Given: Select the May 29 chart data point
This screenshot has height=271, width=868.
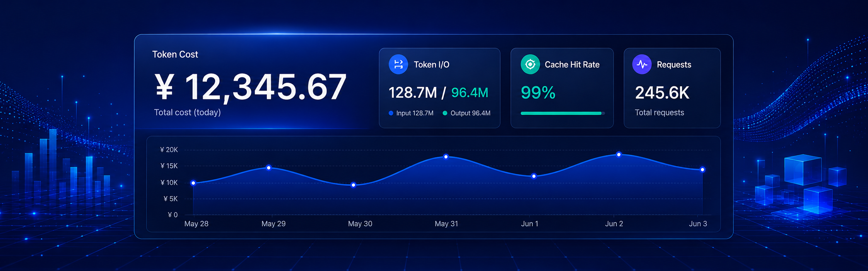Looking at the screenshot, I should 269,167.
